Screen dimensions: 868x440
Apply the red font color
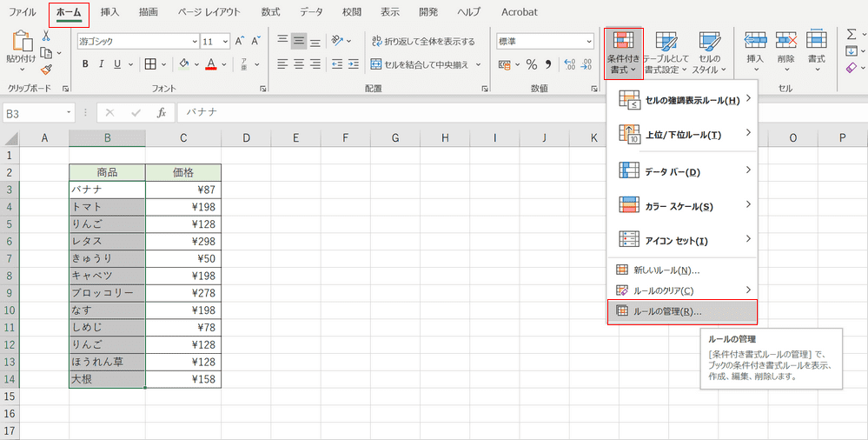(211, 64)
